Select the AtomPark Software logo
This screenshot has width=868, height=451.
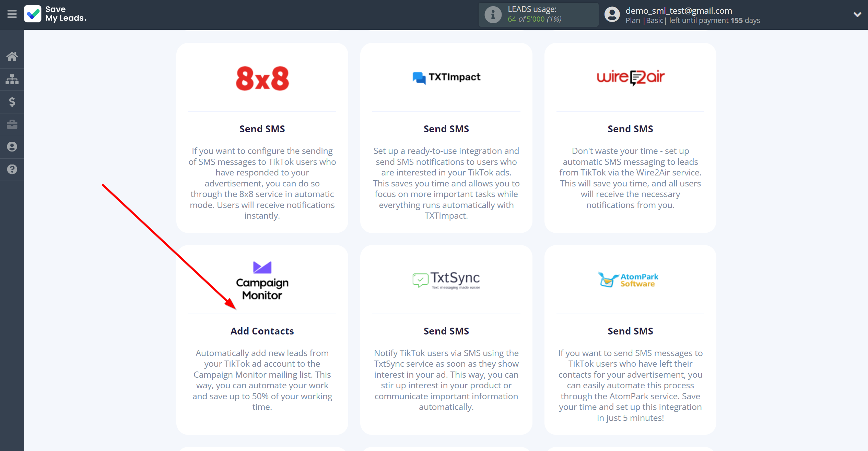[x=628, y=280]
